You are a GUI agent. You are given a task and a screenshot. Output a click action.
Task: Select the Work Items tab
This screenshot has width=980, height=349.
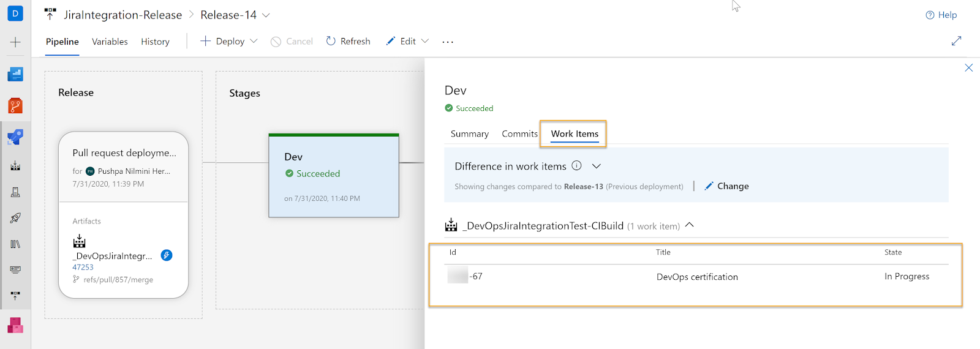(575, 133)
